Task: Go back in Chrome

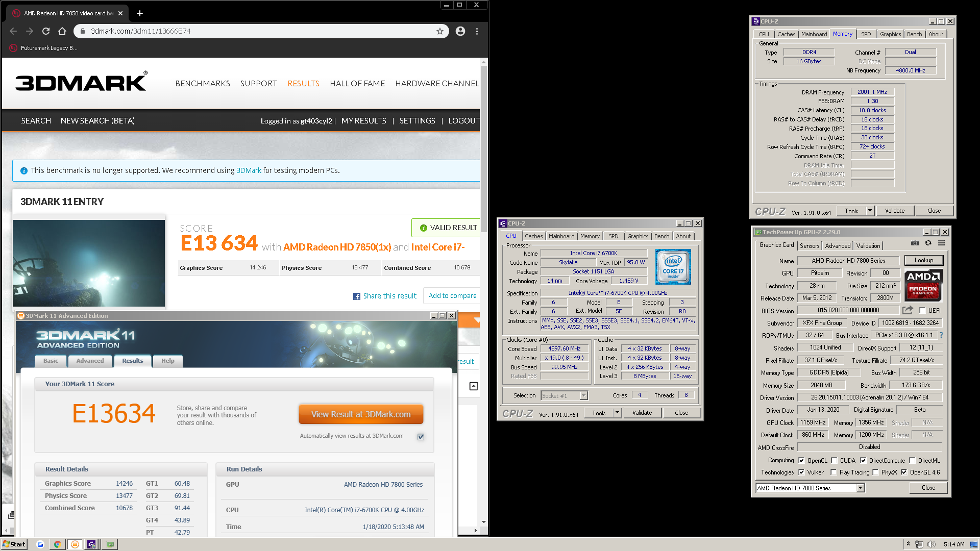Action: (x=13, y=31)
